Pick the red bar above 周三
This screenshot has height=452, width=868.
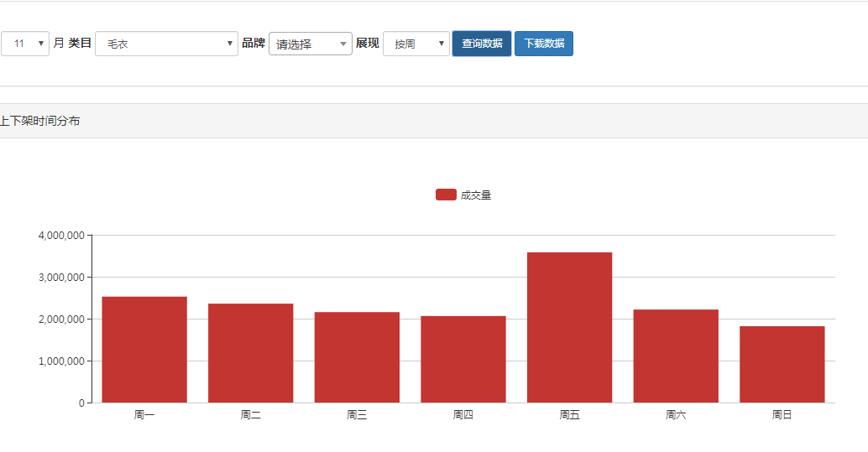point(357,357)
